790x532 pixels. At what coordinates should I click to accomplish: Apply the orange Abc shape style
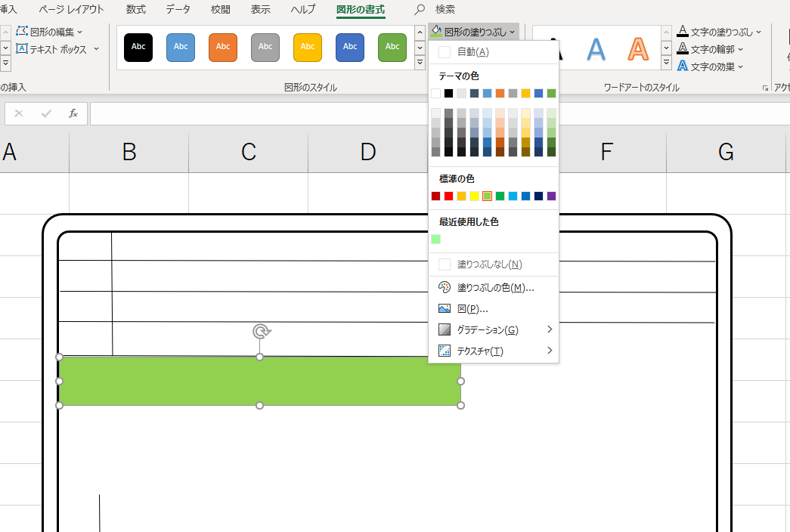tap(223, 47)
